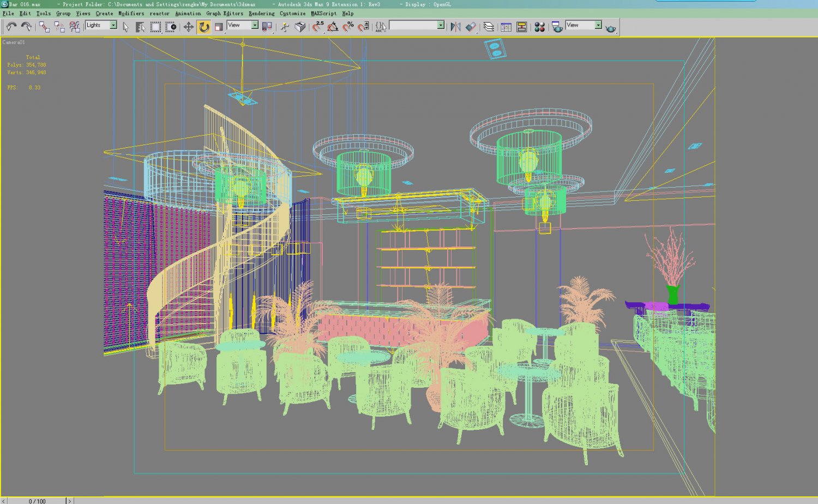Open the Curve Editor
This screenshot has height=504, width=818.
tap(505, 26)
